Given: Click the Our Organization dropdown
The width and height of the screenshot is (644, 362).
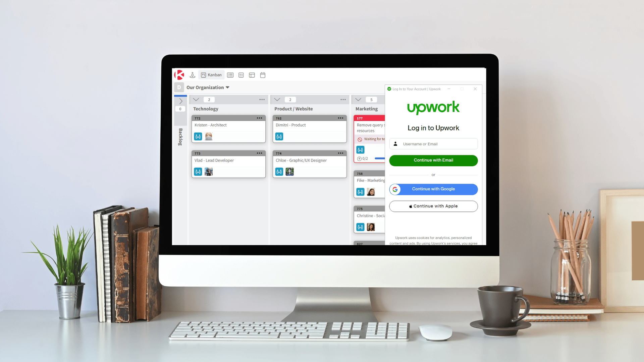Looking at the screenshot, I should click(x=207, y=87).
